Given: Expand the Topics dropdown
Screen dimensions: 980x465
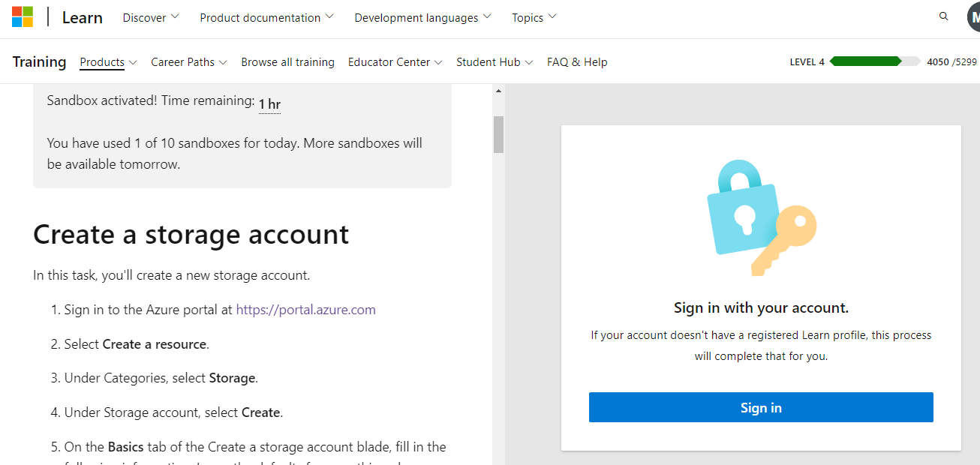Looking at the screenshot, I should click(x=534, y=17).
